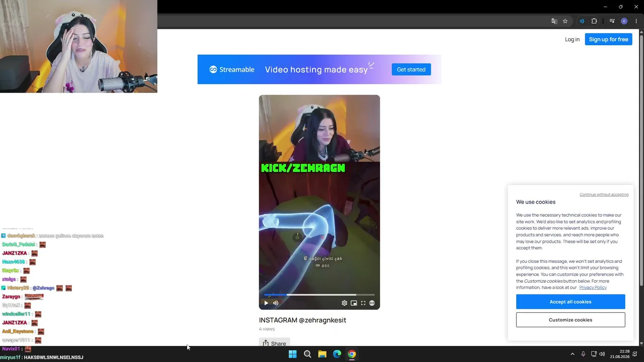Image resolution: width=644 pixels, height=362 pixels.
Task: Click the microphone icon in the system tray
Action: tap(583, 354)
